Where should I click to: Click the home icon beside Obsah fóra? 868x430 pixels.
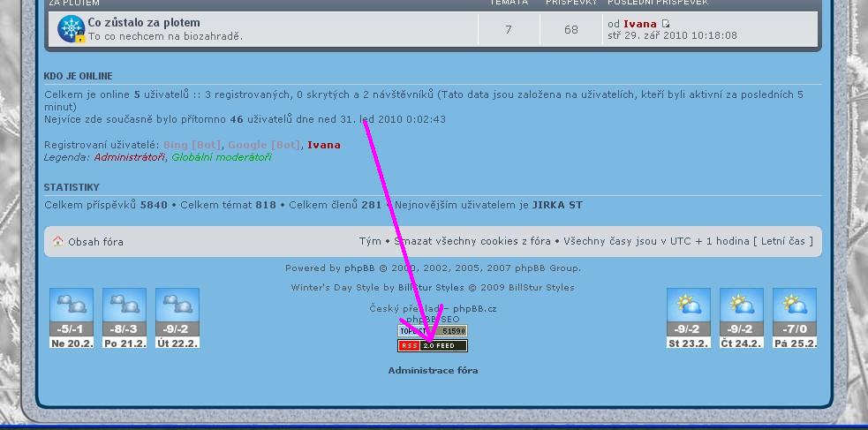point(57,241)
